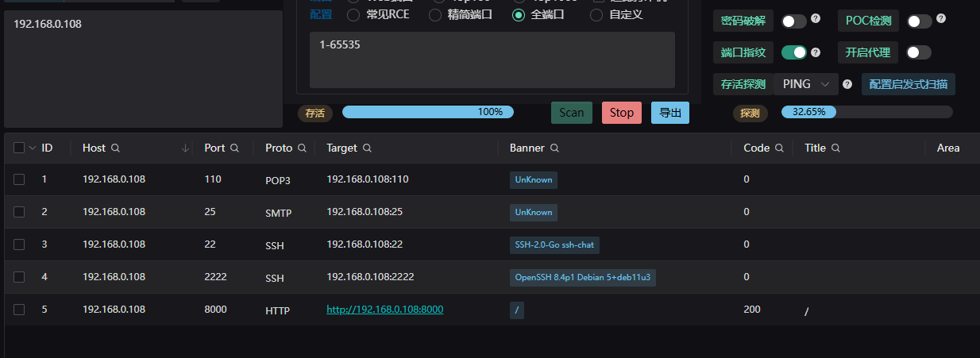
Task: Tick the checkbox for the port 8000 row
Action: (x=19, y=310)
